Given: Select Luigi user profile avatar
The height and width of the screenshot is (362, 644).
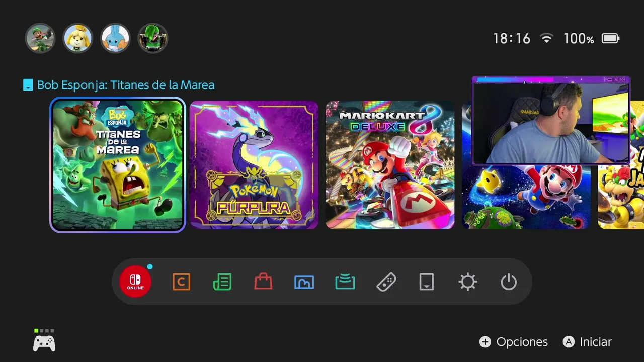Looking at the screenshot, I should pos(40,38).
